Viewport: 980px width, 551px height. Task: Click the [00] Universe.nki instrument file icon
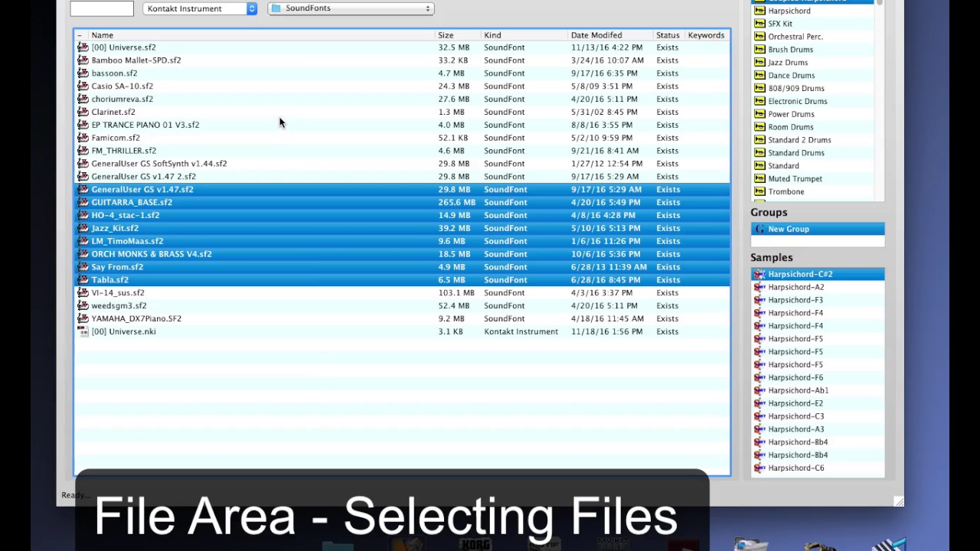(x=83, y=331)
